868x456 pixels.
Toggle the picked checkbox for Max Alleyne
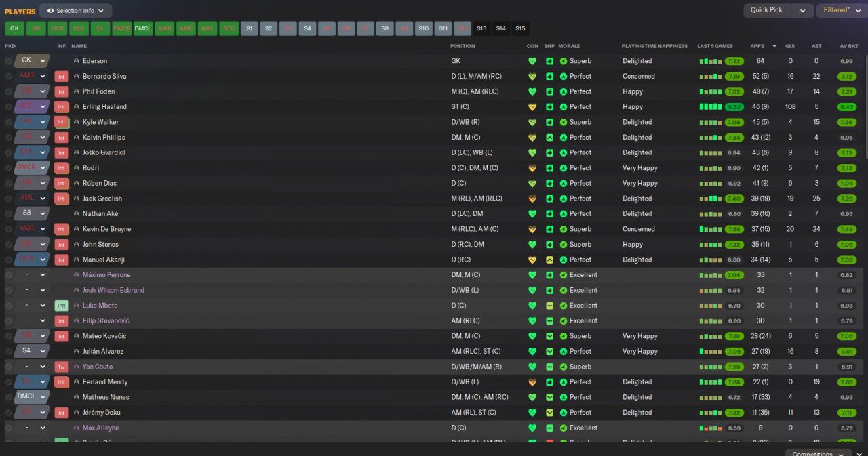coord(8,428)
